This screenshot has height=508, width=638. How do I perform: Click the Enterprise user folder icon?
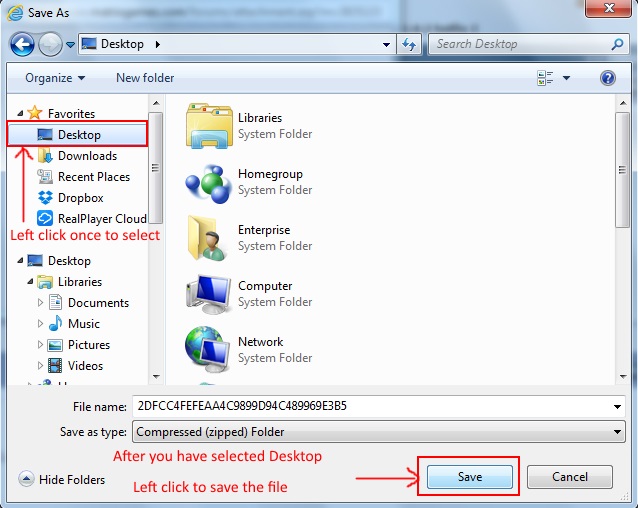(x=207, y=238)
